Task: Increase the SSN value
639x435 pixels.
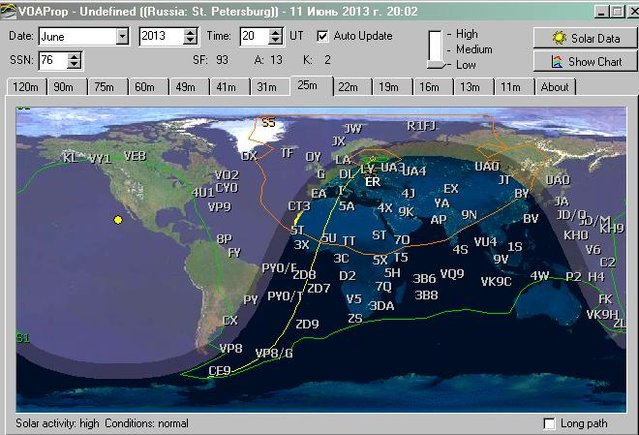Action: click(x=74, y=57)
